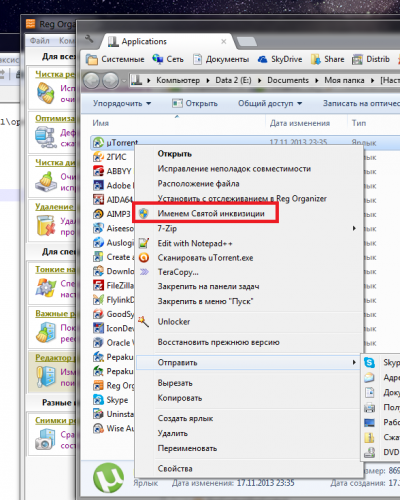Sort the list by the Имя column header
Image resolution: width=400 pixels, height=500 pixels.
pyautogui.click(x=100, y=123)
